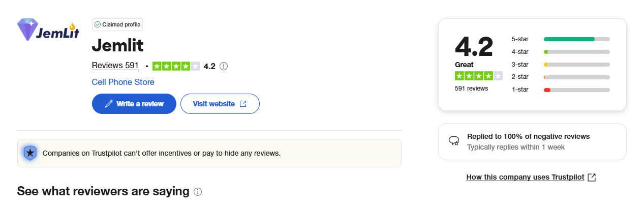Click the info icon beside 4.2 rating
The height and width of the screenshot is (205, 644).
point(224,66)
